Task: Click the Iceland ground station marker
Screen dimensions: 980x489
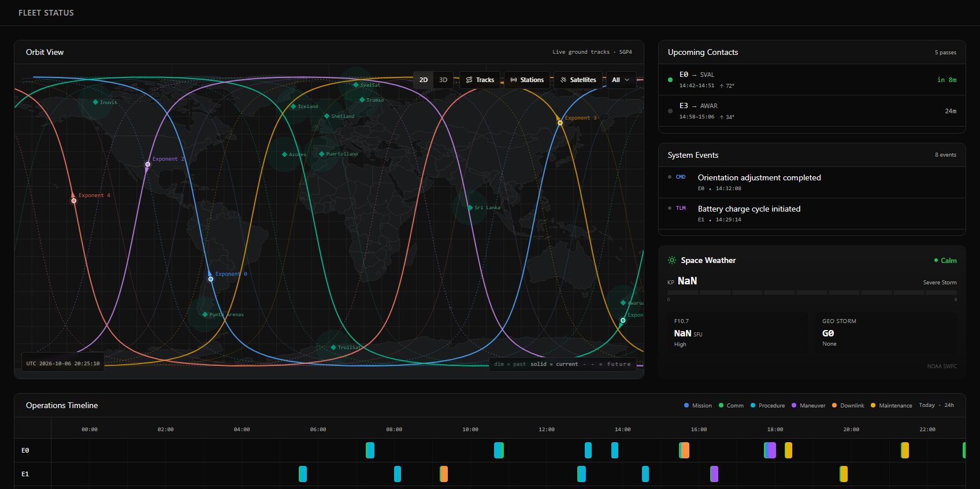Action: point(293,106)
